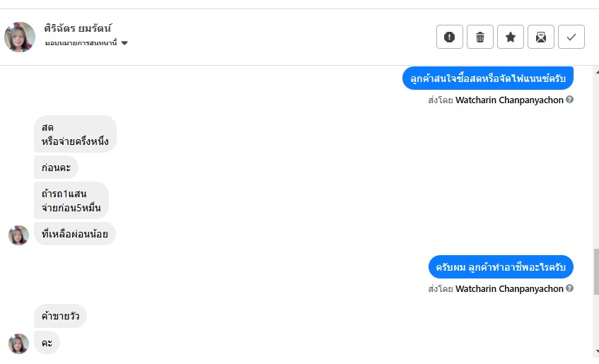This screenshot has width=599, height=364.
Task: Click the avatar next to ที่เหลือผ่อนน้อย message
Action: [18, 235]
